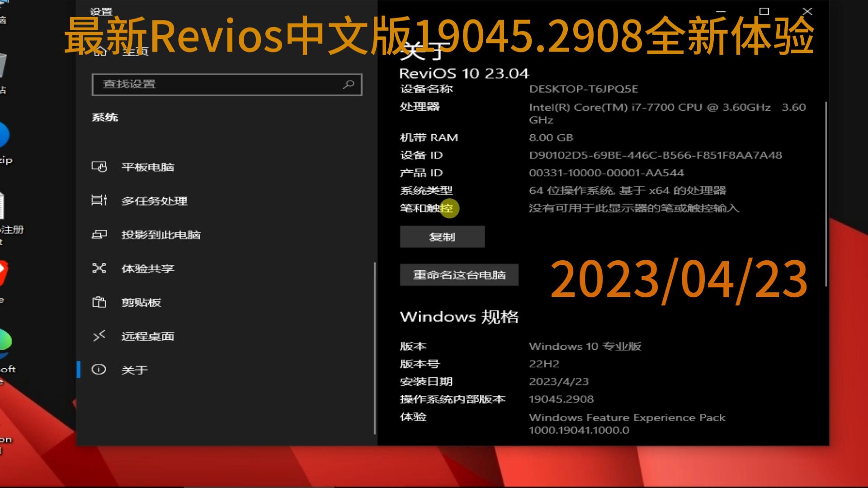Open 平板电脑 settings page
This screenshot has height=488, width=868.
click(227, 167)
